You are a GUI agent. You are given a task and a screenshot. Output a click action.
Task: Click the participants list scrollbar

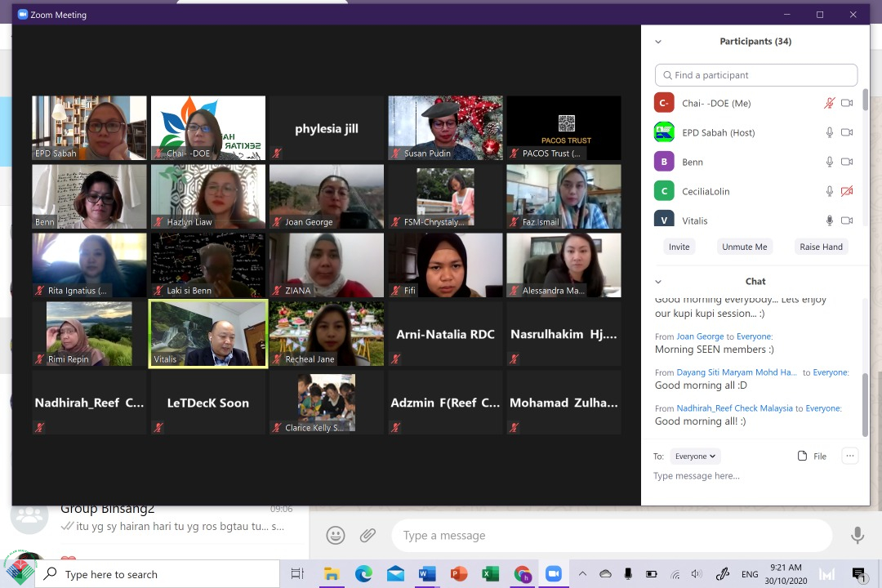click(865, 100)
